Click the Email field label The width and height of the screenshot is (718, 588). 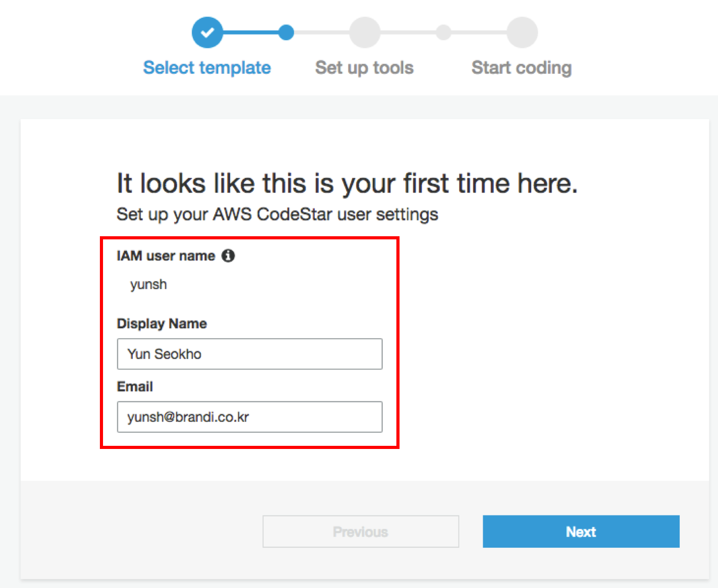tap(135, 387)
